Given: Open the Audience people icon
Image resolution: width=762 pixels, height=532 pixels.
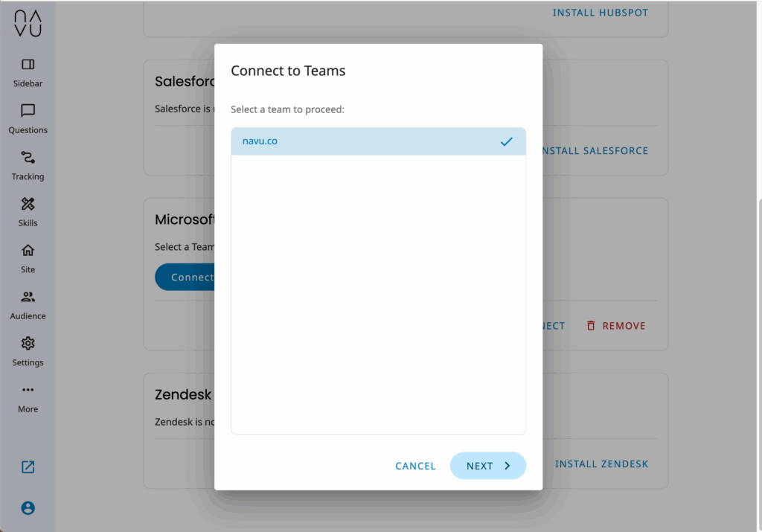Looking at the screenshot, I should (28, 297).
